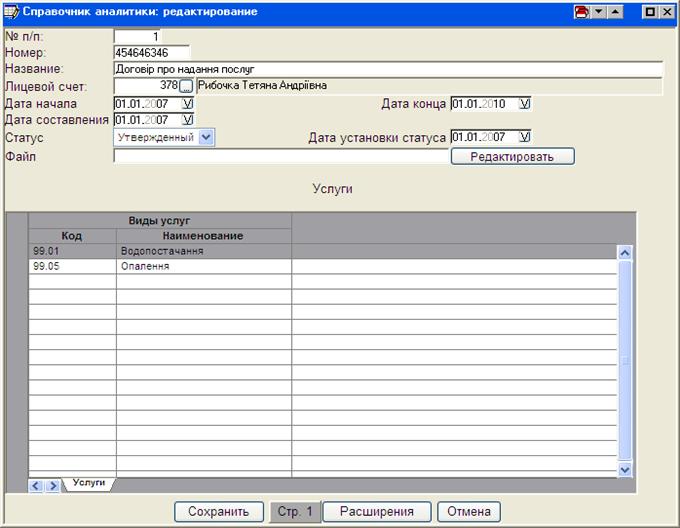Open the Дата конца calendar dropdown
The image size is (680, 528).
click(525, 104)
